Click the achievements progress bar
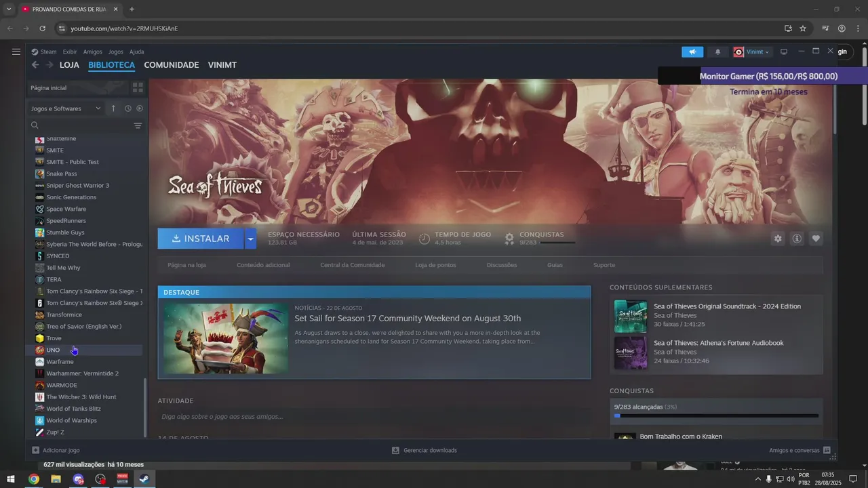The width and height of the screenshot is (868, 488). click(x=716, y=415)
